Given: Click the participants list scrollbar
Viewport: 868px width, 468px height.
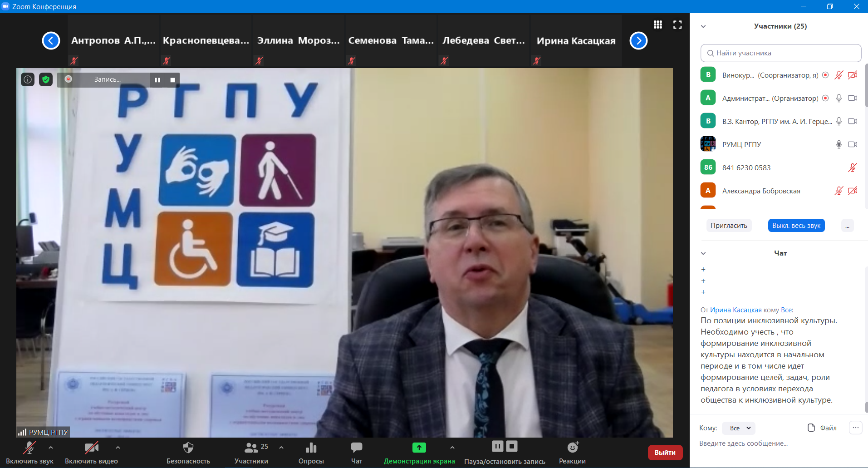Looking at the screenshot, I should 866,86.
